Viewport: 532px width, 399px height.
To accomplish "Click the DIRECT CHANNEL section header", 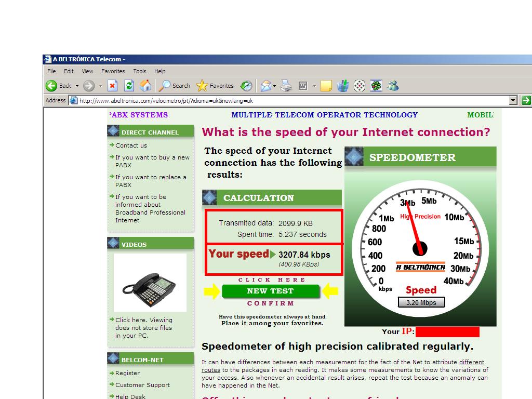I will 150,132.
